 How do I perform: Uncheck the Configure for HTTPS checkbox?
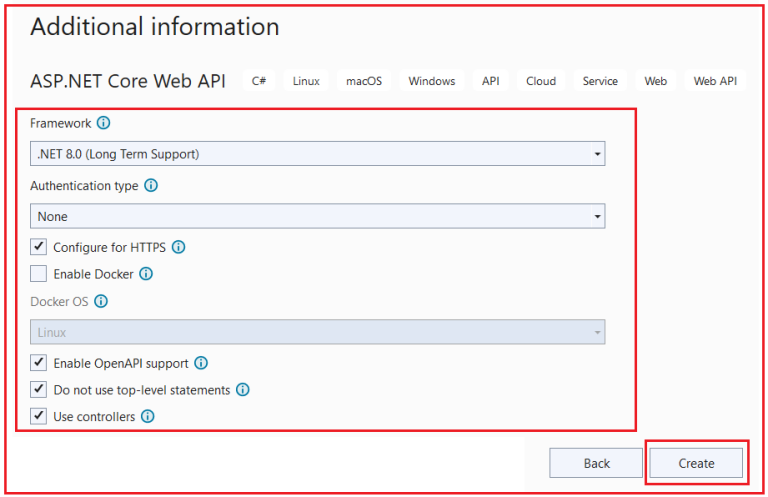click(39, 247)
